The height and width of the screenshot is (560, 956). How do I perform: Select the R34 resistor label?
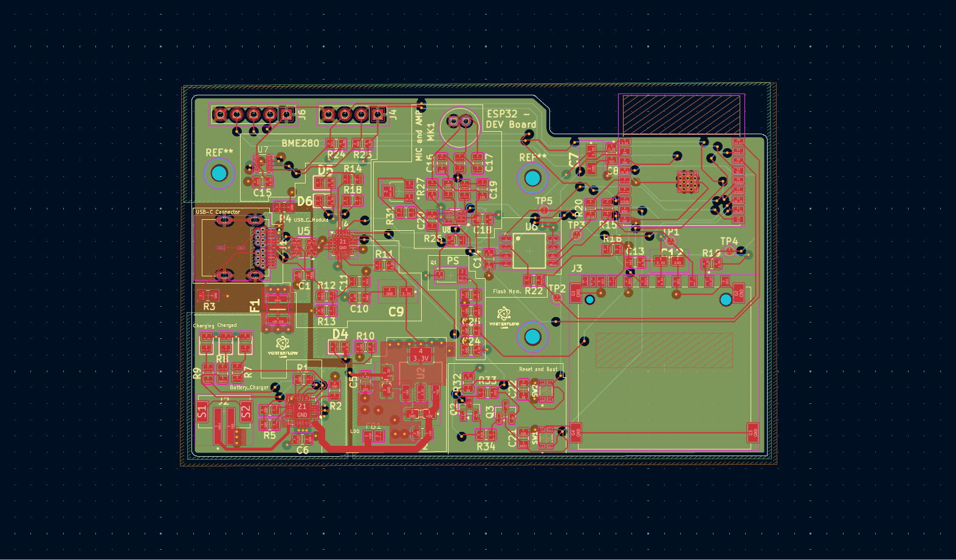click(486, 446)
